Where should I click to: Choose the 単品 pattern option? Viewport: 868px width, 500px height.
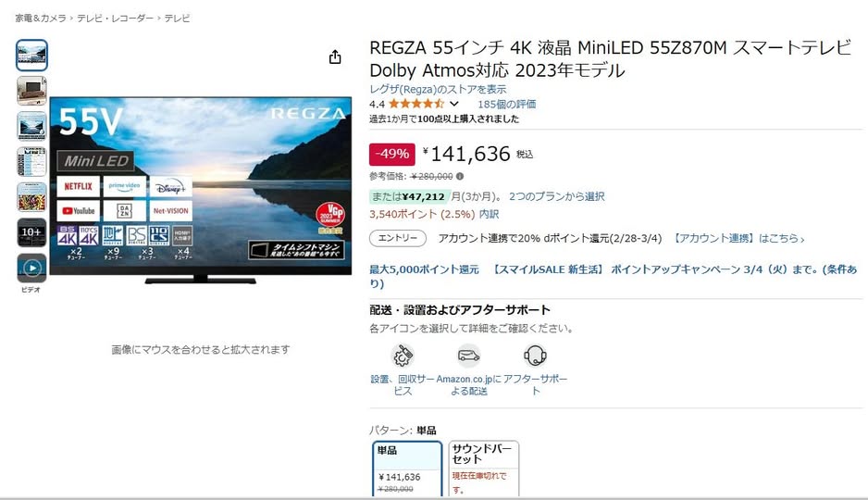pyautogui.click(x=405, y=469)
